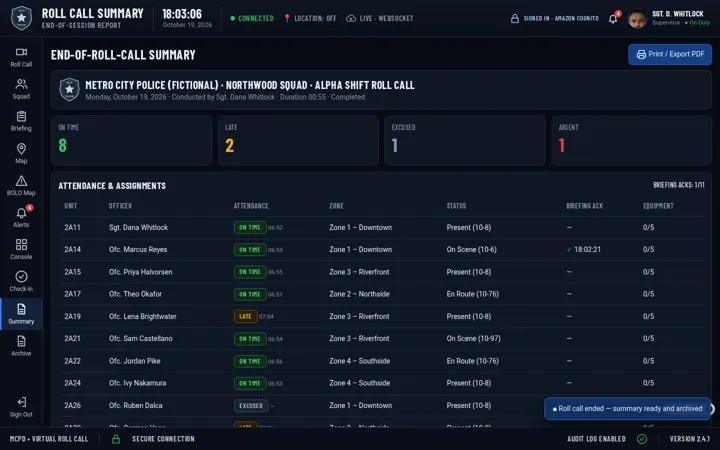Click Sign Out in the sidebar
The width and height of the screenshot is (720, 450).
coord(21,407)
